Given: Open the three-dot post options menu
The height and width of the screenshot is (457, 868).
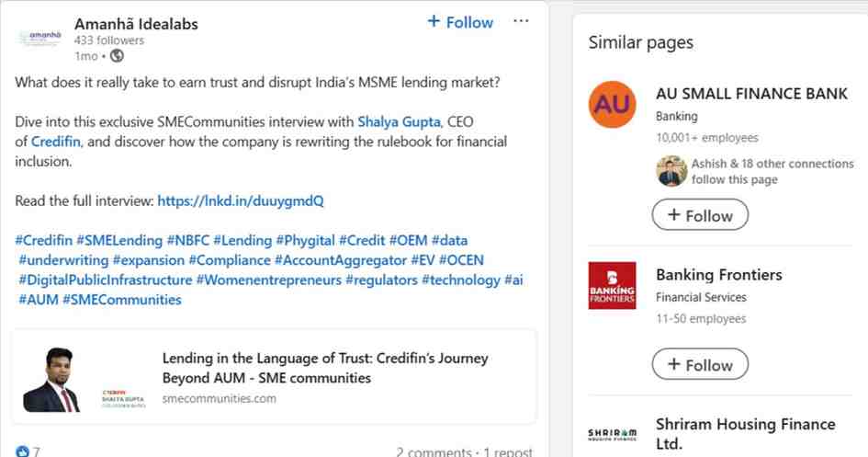Looking at the screenshot, I should pyautogui.click(x=521, y=21).
